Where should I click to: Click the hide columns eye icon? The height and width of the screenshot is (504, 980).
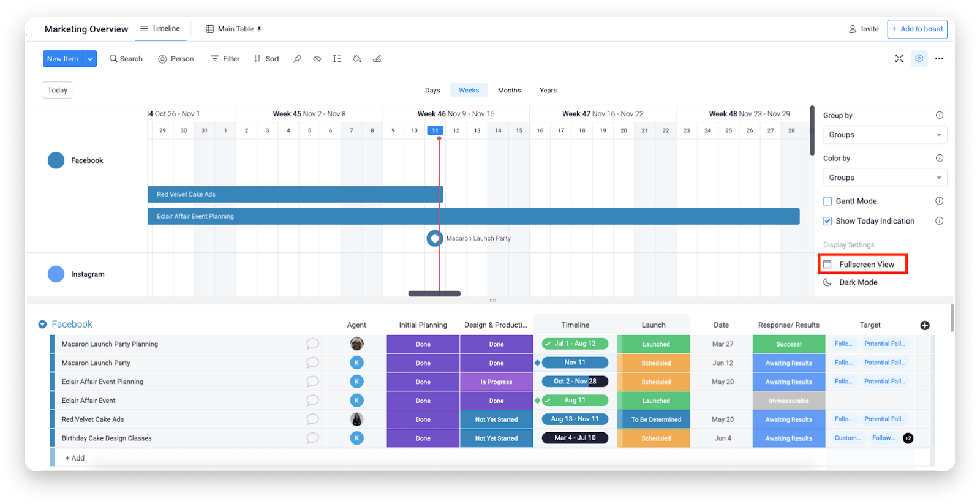pos(317,59)
